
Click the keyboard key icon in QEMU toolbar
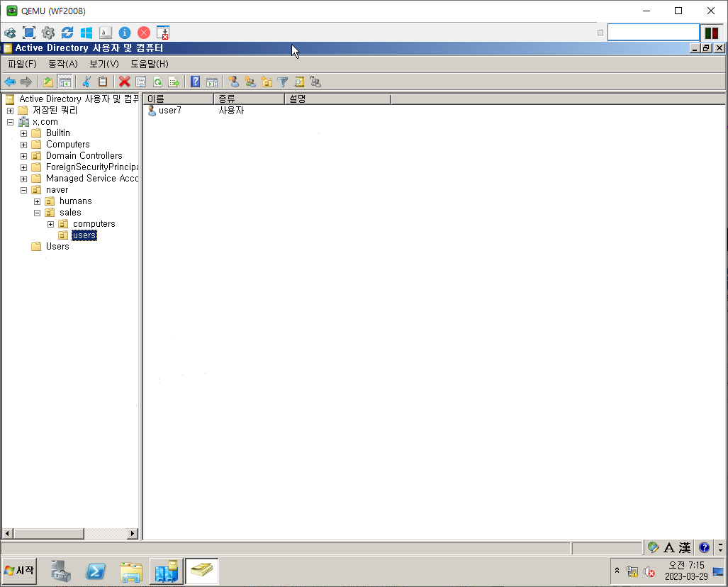106,33
